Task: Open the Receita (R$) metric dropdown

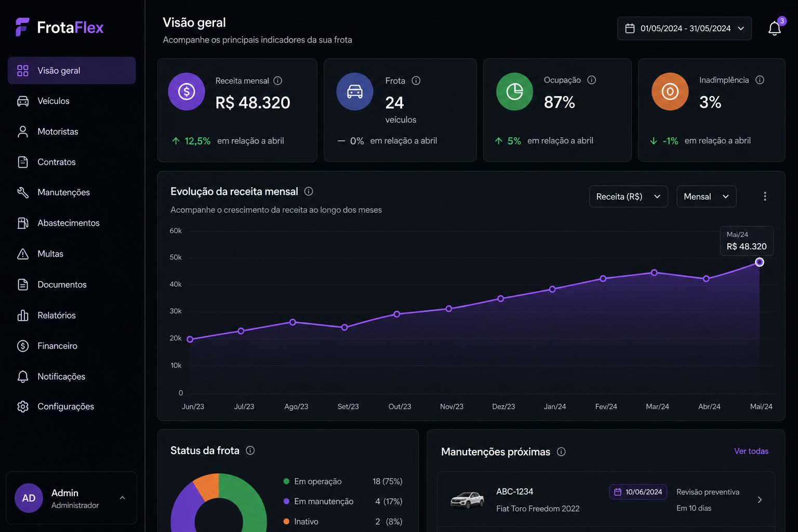Action: pyautogui.click(x=628, y=196)
